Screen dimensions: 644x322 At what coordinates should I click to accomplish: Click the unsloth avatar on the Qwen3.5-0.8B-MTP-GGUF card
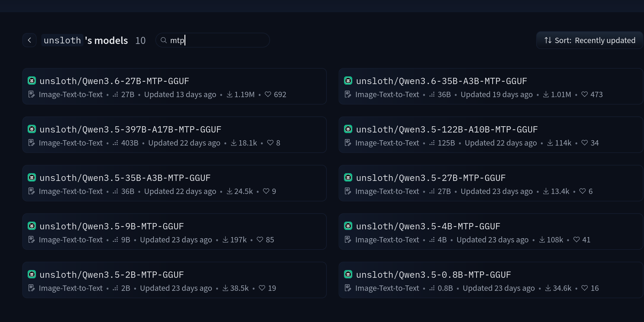[x=348, y=274]
